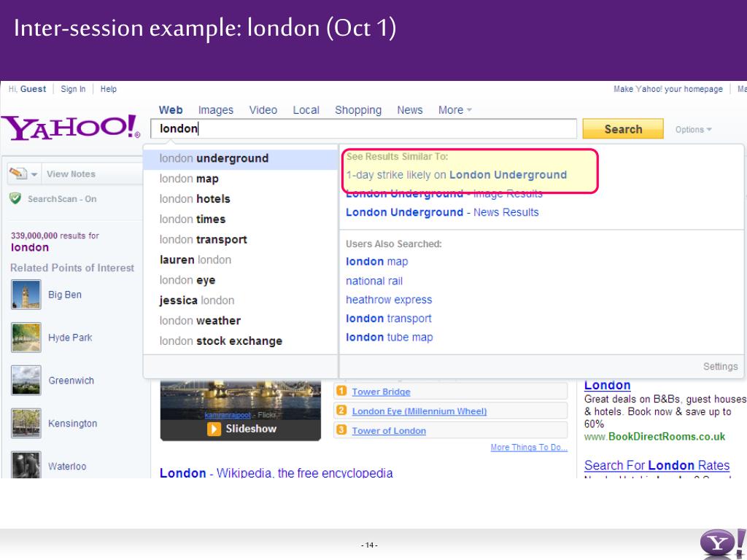Screen dimensions: 747x560
Task: Pick the london hotels suggestion
Action: [x=241, y=199]
